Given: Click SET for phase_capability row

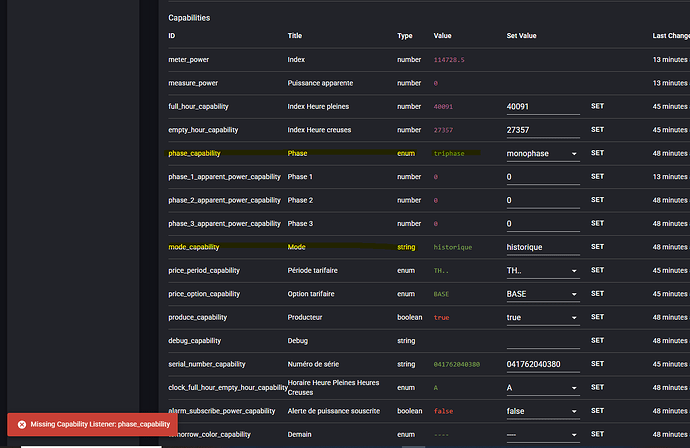Looking at the screenshot, I should tap(597, 153).
